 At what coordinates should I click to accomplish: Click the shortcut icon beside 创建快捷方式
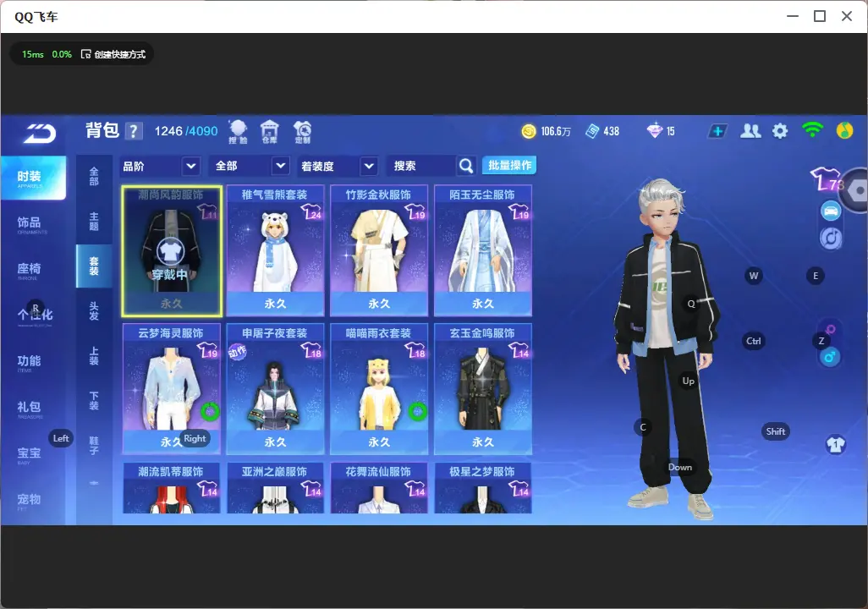click(x=85, y=54)
